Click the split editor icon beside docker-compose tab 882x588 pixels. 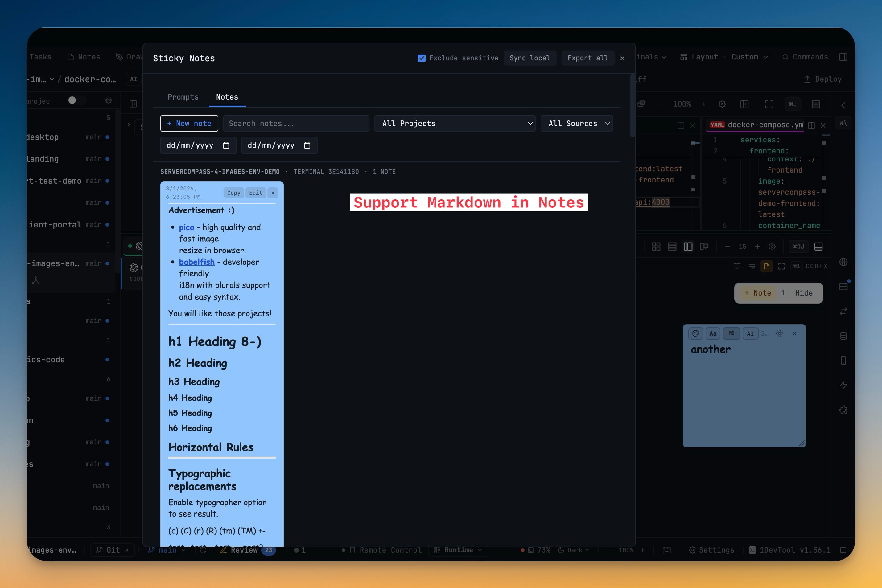811,125
